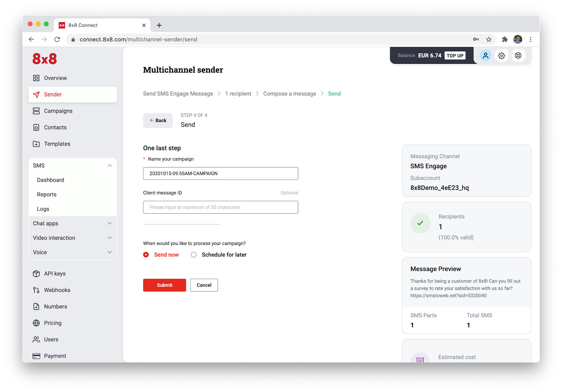Click the Cancel button
This screenshot has width=562, height=392.
(204, 285)
